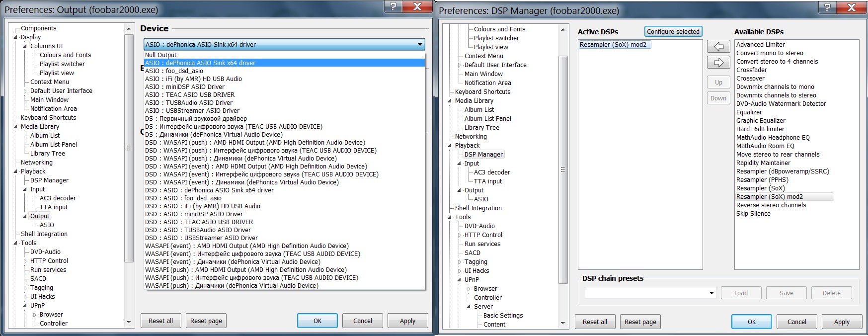Open SACD page in DSP Manager window
Screen dimensions: 868x336
coord(472,253)
